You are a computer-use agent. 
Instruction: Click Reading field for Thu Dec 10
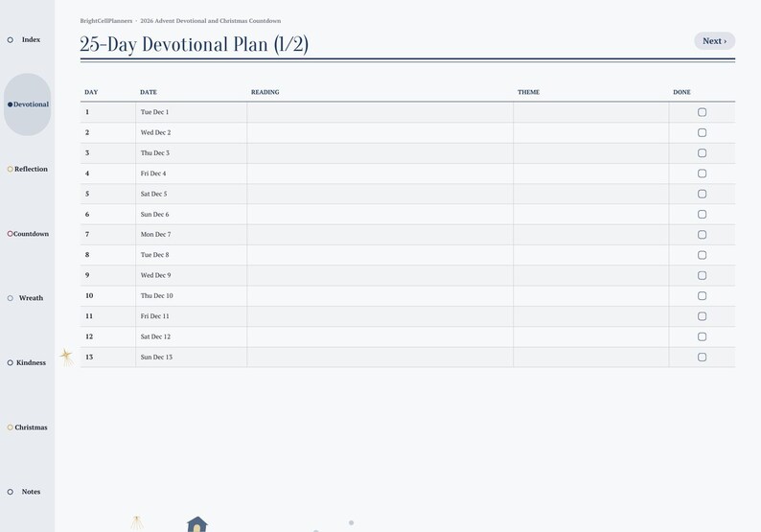coord(380,295)
